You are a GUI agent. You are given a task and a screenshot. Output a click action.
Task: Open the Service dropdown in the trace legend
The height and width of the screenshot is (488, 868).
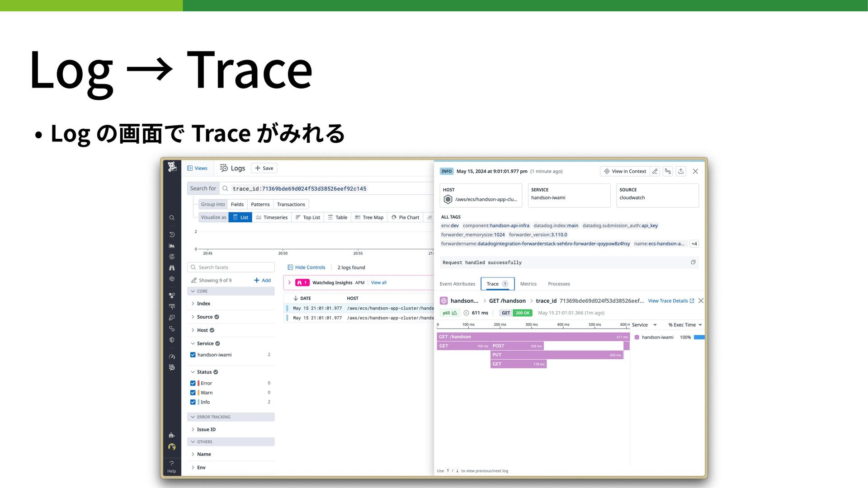[x=644, y=325]
